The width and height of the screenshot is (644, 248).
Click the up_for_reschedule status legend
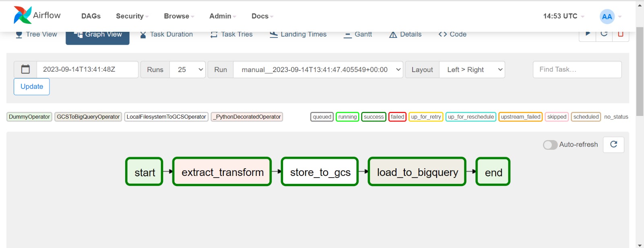tap(471, 117)
